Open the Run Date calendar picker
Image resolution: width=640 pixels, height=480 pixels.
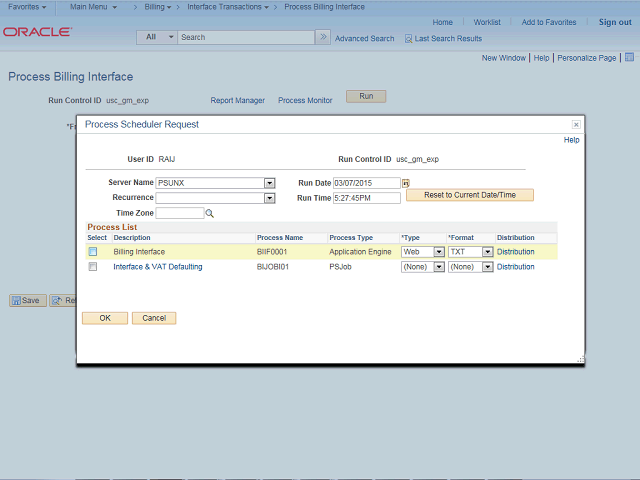tap(406, 183)
